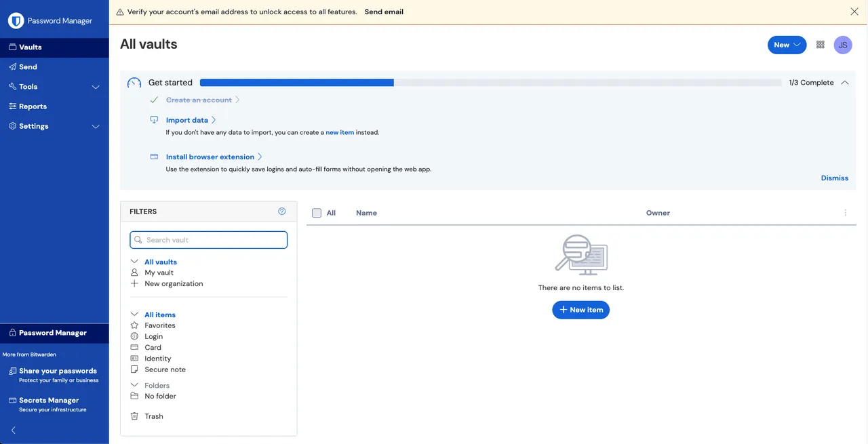The width and height of the screenshot is (868, 444).
Task: Collapse the All items chevron
Action: (134, 315)
